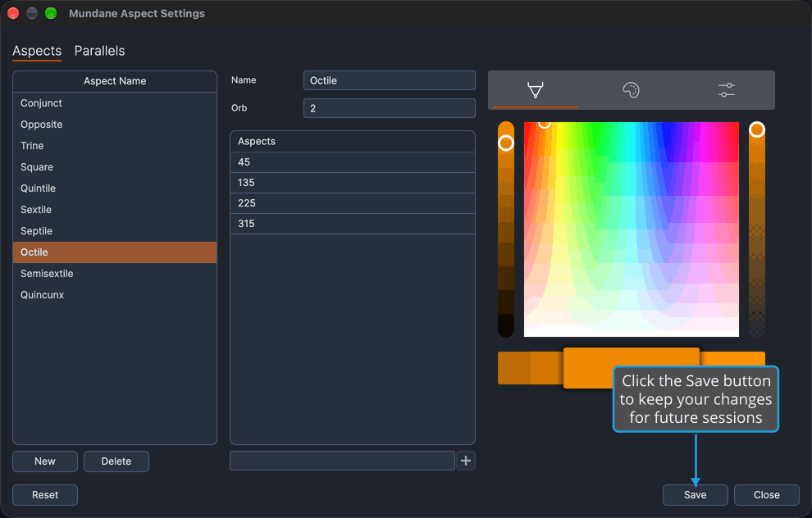Select the color wheel picker tab icon
Screen dimensions: 812x518
click(x=536, y=90)
